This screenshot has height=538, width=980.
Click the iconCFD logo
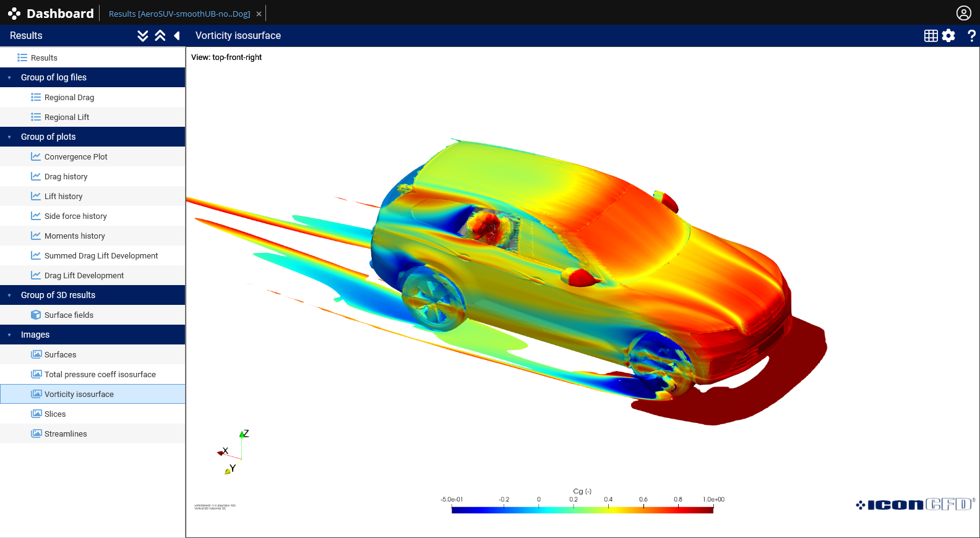point(916,505)
